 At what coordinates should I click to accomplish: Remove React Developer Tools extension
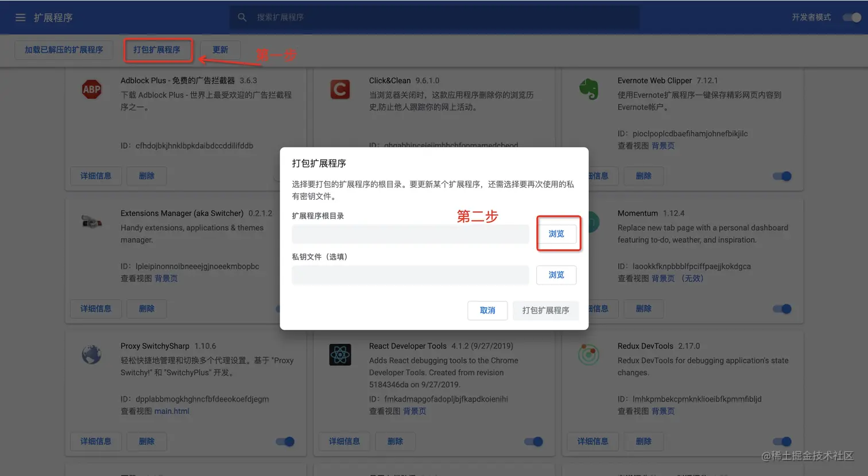tap(395, 441)
